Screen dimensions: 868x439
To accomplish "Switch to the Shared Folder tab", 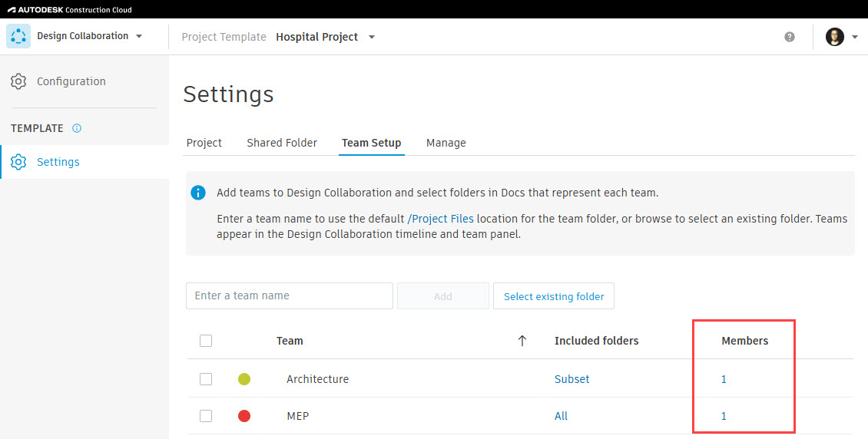I will [x=282, y=143].
